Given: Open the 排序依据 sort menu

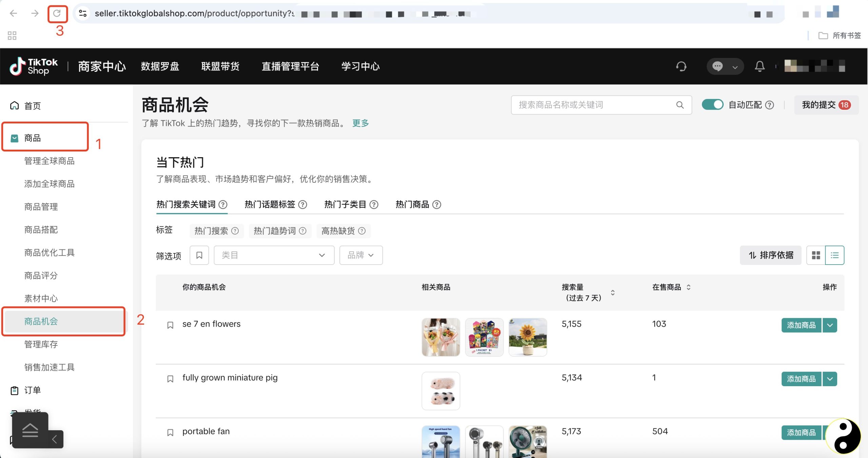Looking at the screenshot, I should coord(770,255).
